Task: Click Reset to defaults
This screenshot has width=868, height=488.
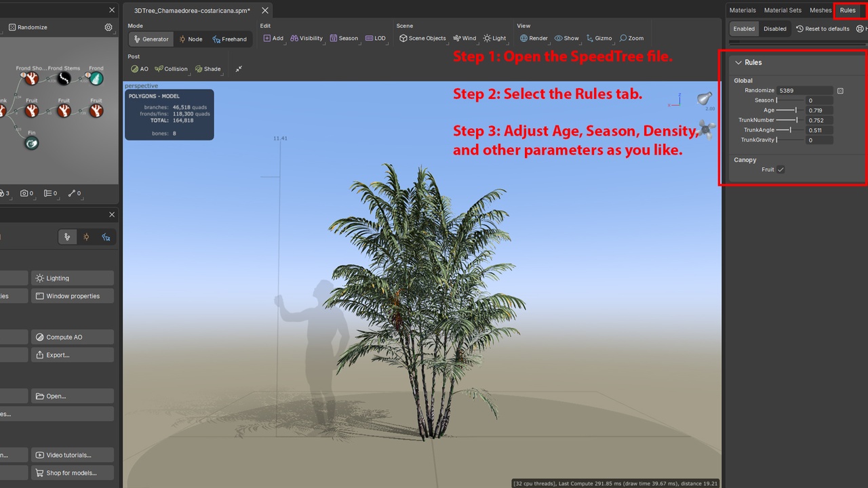Action: pos(823,28)
